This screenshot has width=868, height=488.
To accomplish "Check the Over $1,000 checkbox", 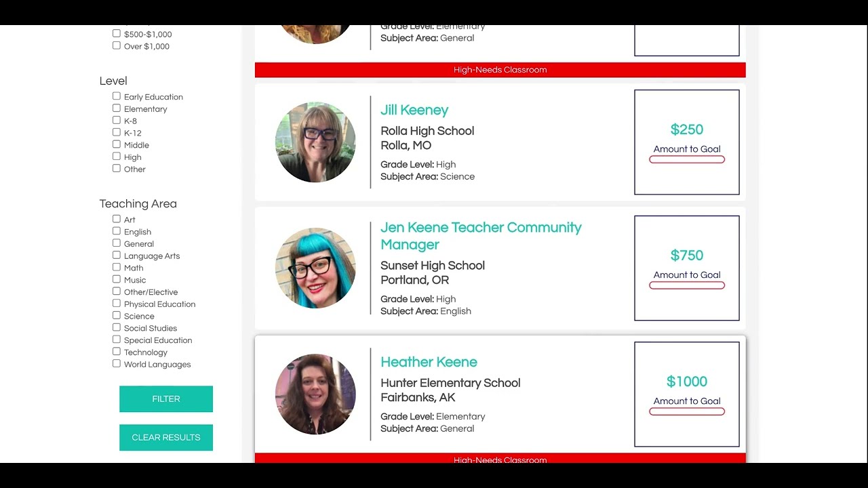I will click(x=117, y=45).
